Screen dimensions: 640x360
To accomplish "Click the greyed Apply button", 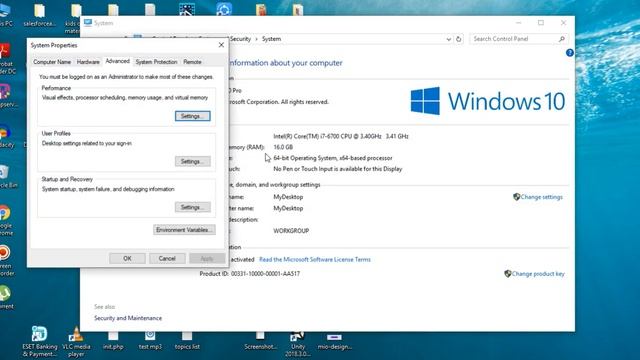I will pyautogui.click(x=207, y=258).
